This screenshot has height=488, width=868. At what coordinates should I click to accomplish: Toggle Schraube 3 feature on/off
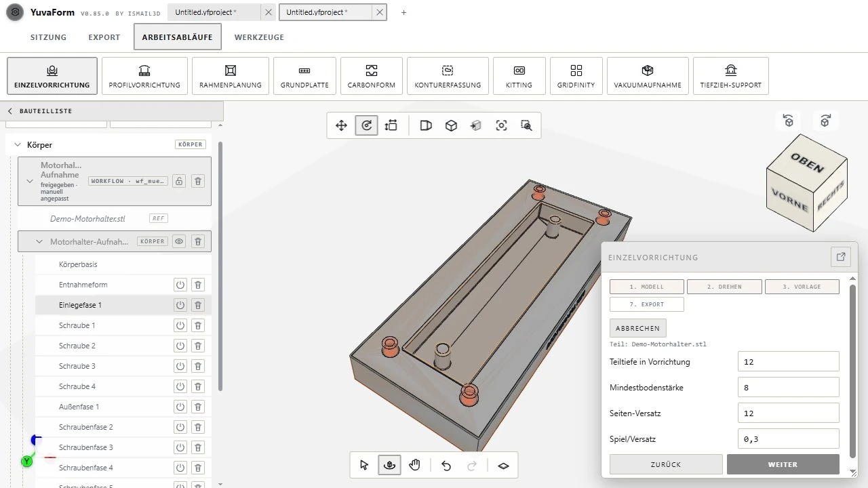[180, 366]
